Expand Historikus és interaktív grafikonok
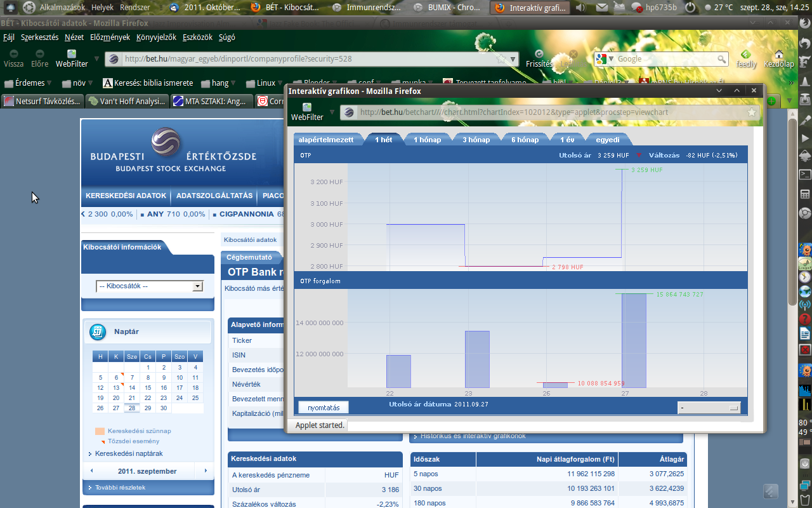This screenshot has width=812, height=508. [473, 436]
